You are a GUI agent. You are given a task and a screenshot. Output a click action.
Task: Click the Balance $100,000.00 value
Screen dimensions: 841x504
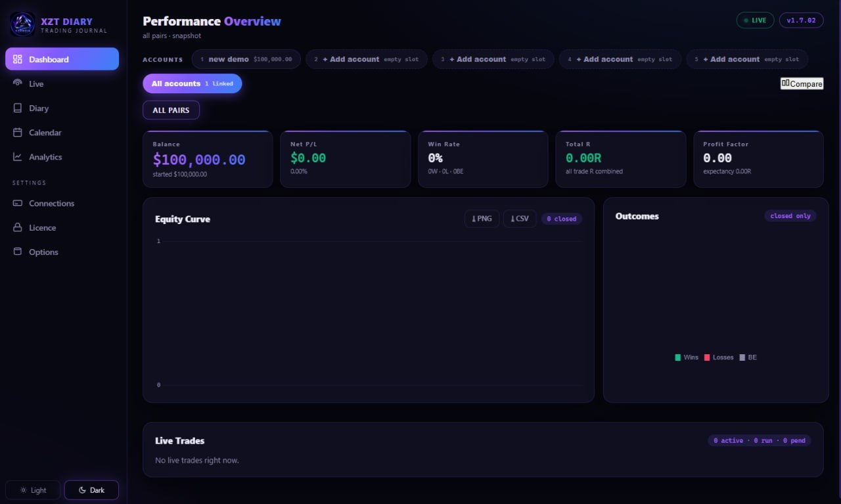coord(199,159)
